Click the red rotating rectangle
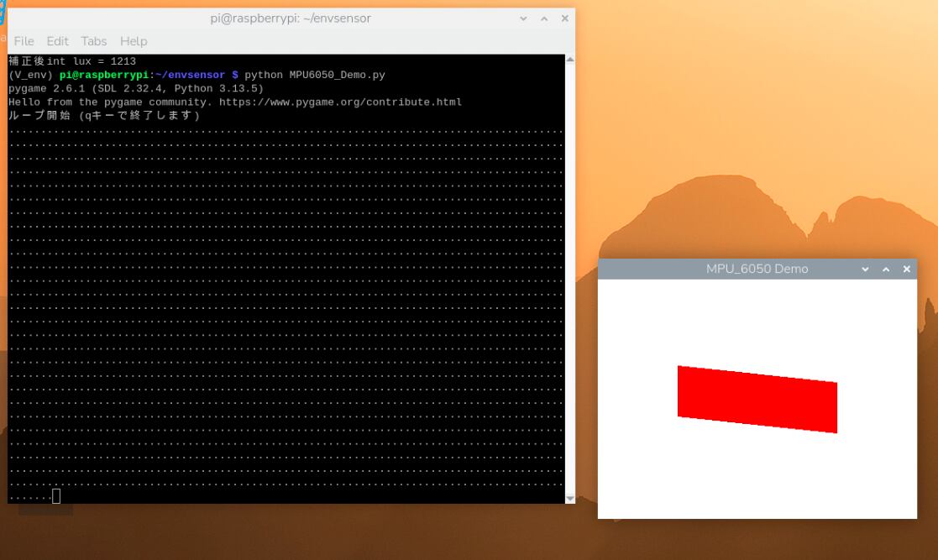Screen dimensions: 938x560 pos(757,399)
